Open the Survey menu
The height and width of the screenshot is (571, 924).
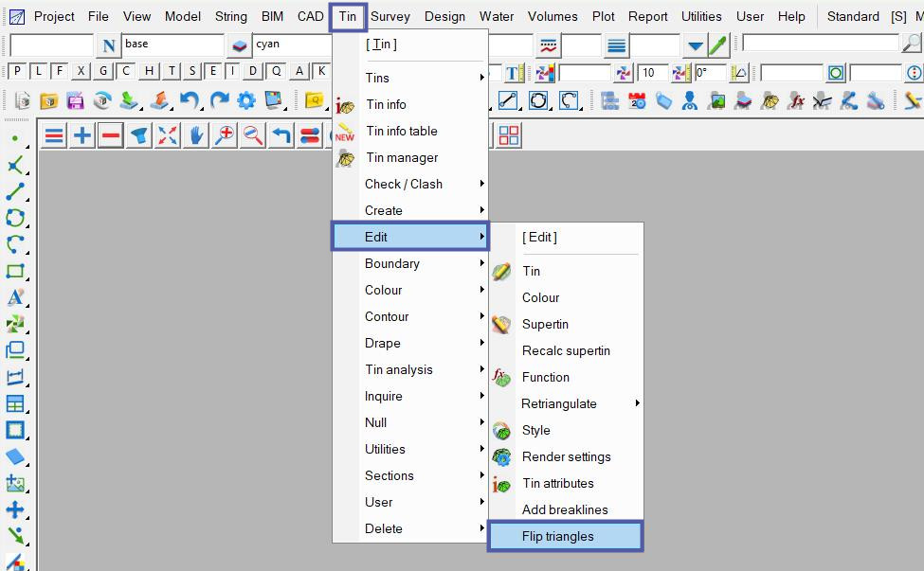[x=390, y=16]
